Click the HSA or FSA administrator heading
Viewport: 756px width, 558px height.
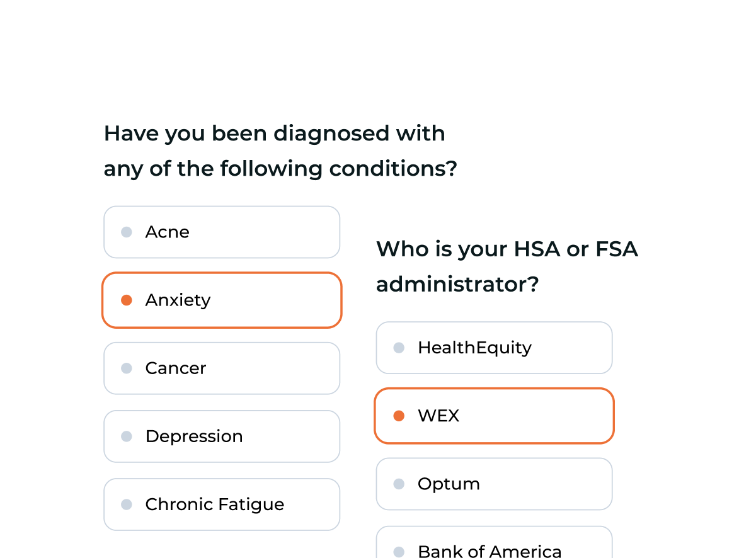(507, 266)
